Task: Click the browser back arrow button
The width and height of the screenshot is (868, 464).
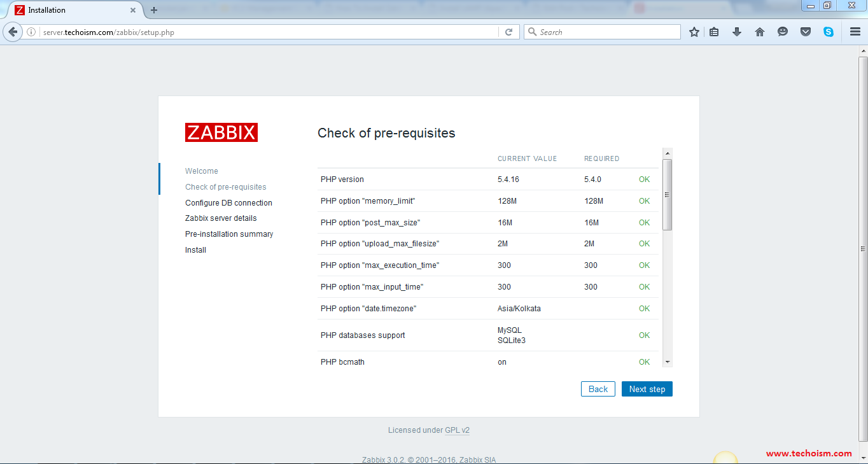Action: (x=13, y=32)
